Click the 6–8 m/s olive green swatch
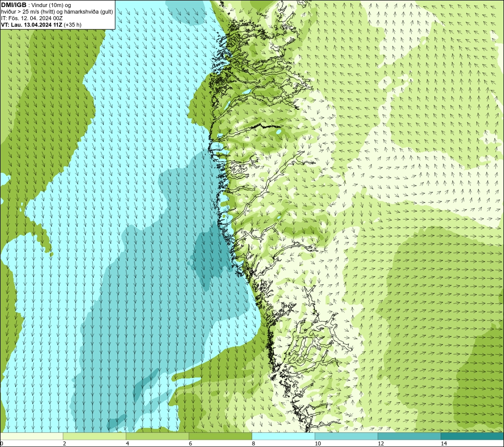This screenshot has height=447, width=504. (221, 436)
